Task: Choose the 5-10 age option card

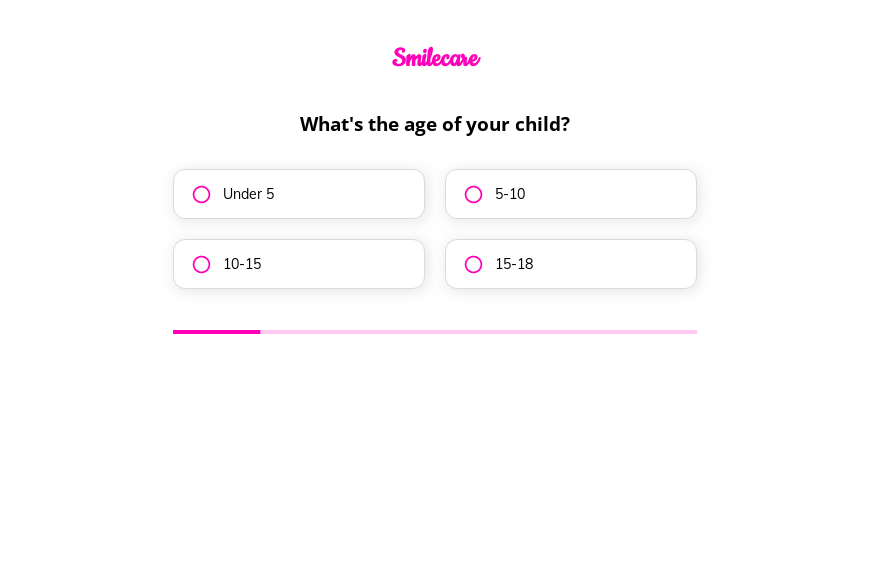Action: 571,194
